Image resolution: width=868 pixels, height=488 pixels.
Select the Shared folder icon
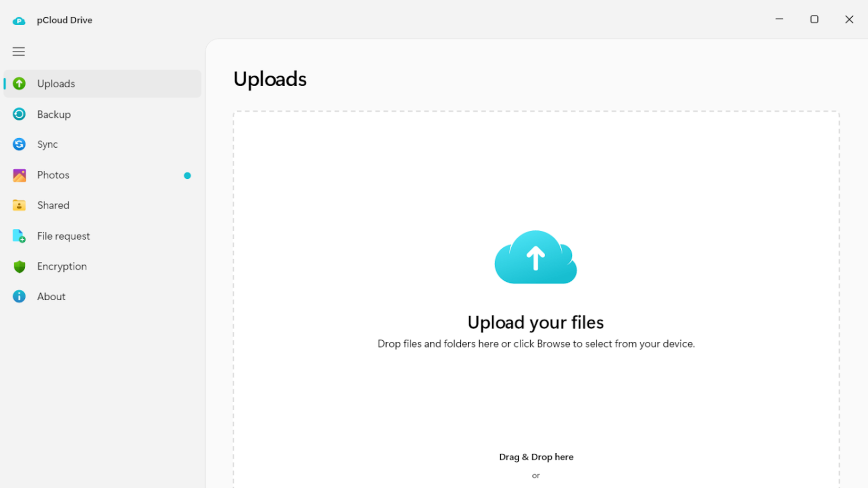tap(19, 205)
